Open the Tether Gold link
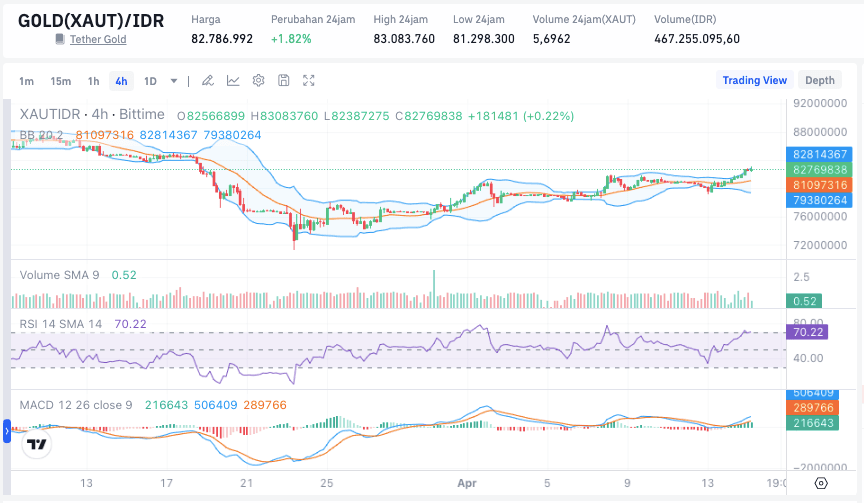 coord(98,39)
